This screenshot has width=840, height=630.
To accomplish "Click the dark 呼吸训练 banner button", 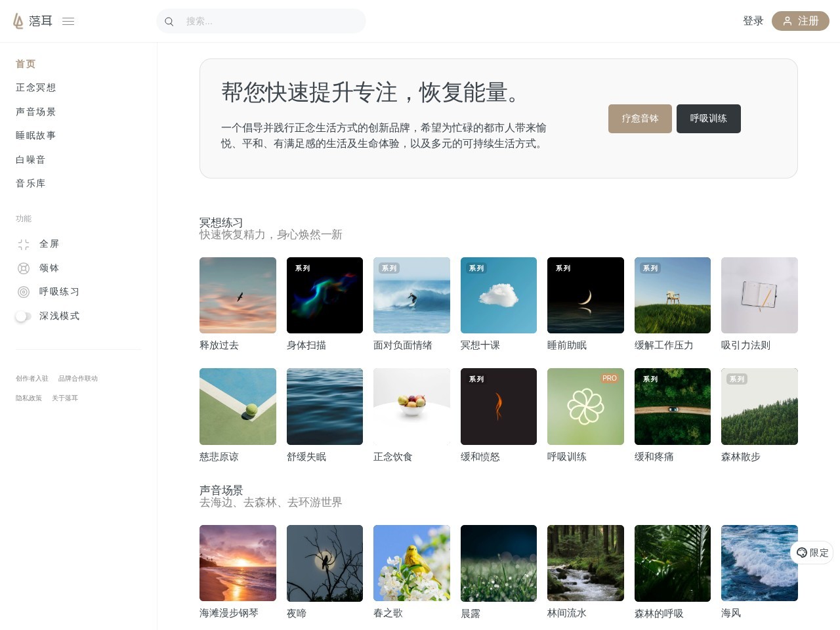I will pos(709,119).
